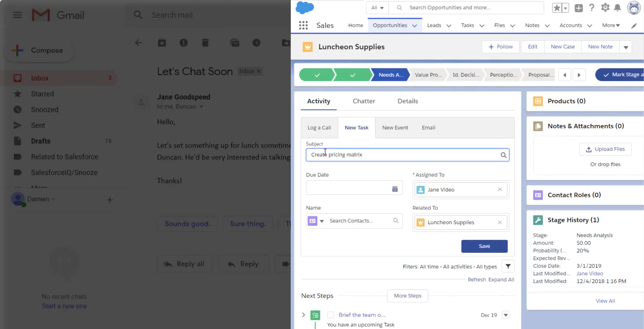644x329 pixels.
Task: Open the user profile avatar
Action: tap(634, 8)
